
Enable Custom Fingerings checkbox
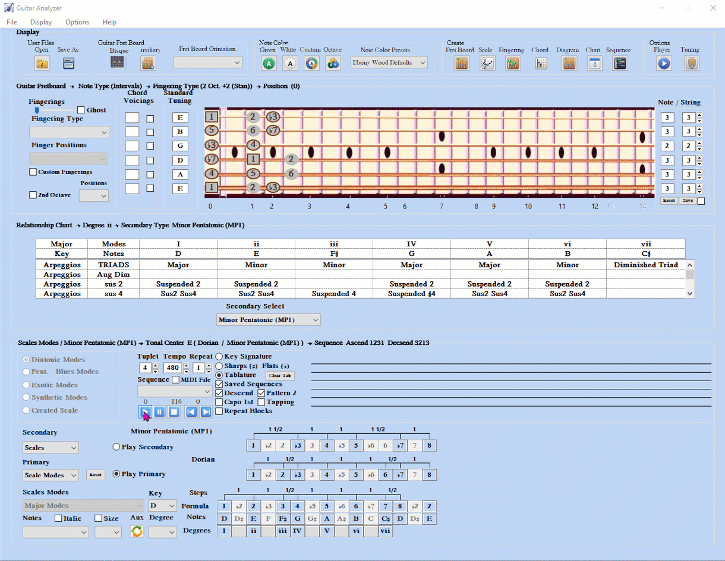(33, 172)
